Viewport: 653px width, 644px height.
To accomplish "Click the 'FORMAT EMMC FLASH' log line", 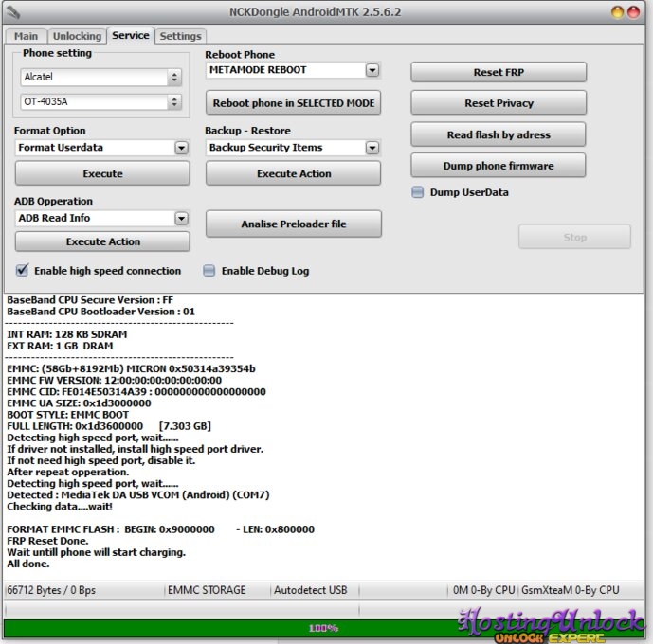I will [161, 529].
